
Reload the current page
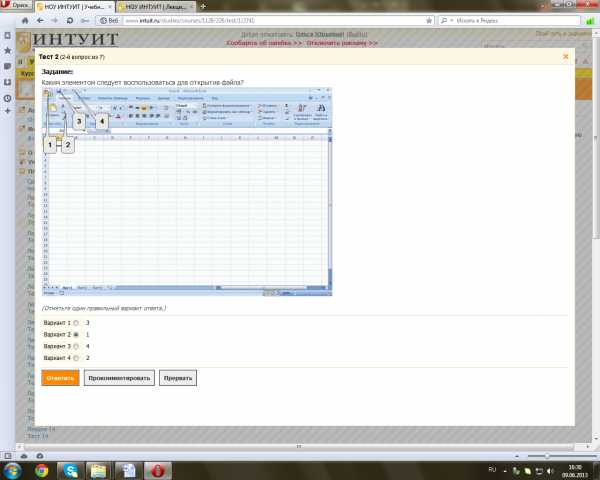click(70, 20)
